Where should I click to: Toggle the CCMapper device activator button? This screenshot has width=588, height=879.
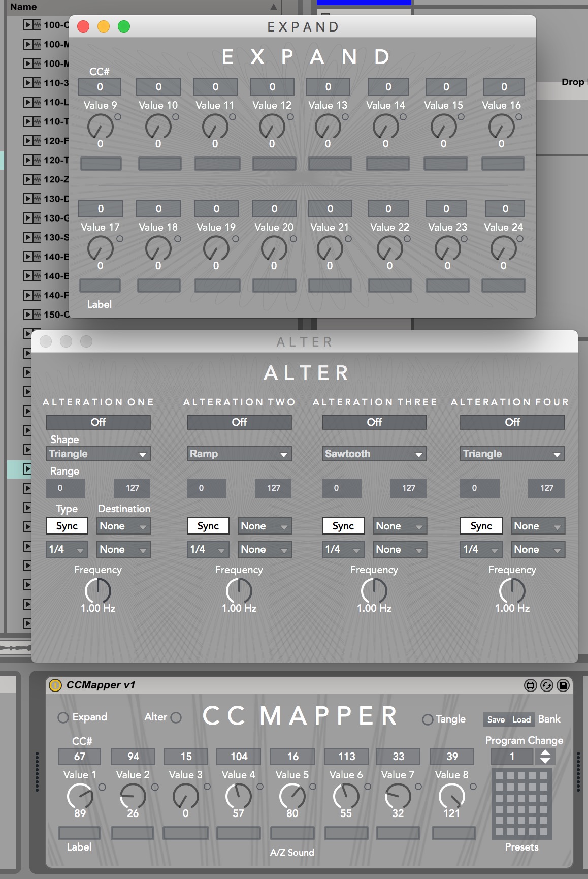[x=55, y=685]
